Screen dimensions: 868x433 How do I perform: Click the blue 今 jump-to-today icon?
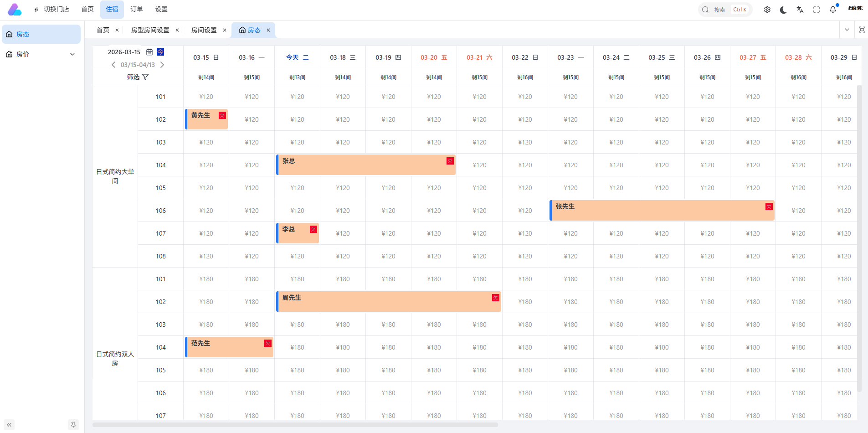click(160, 52)
